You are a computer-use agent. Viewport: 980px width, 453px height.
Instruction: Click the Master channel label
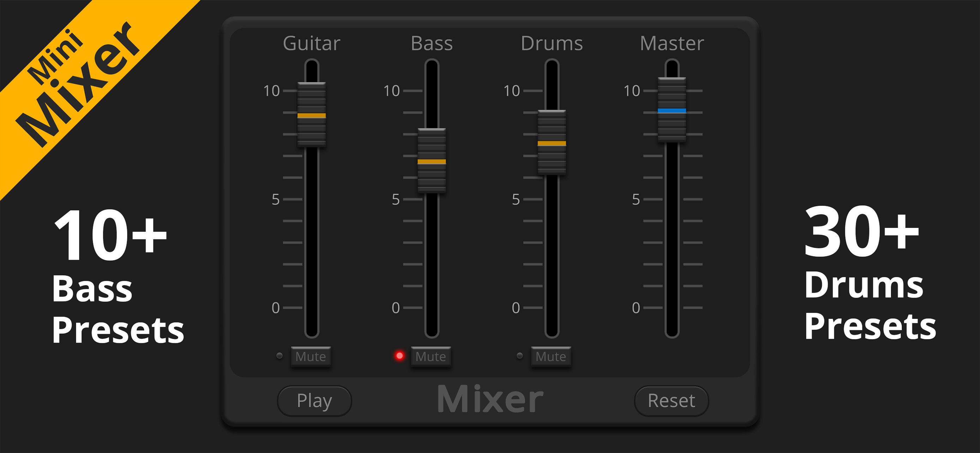tap(672, 43)
